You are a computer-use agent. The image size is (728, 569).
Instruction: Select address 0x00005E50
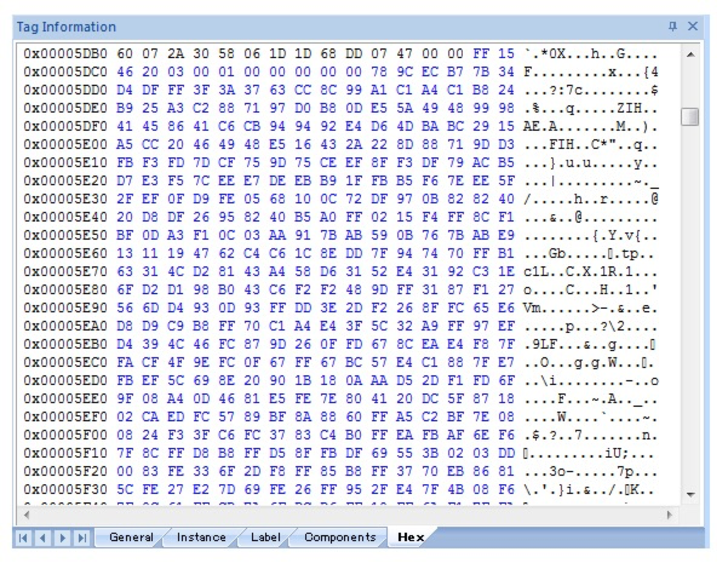(x=66, y=235)
